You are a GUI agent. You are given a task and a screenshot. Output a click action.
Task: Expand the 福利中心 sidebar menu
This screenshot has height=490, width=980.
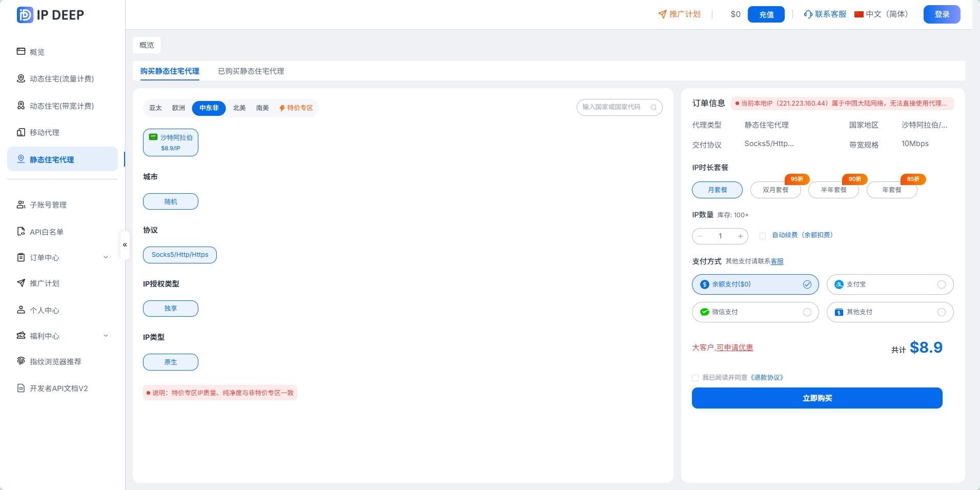pos(63,336)
